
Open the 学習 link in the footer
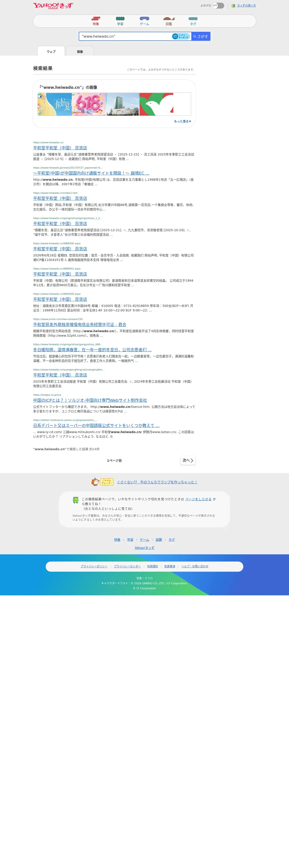[130, 539]
